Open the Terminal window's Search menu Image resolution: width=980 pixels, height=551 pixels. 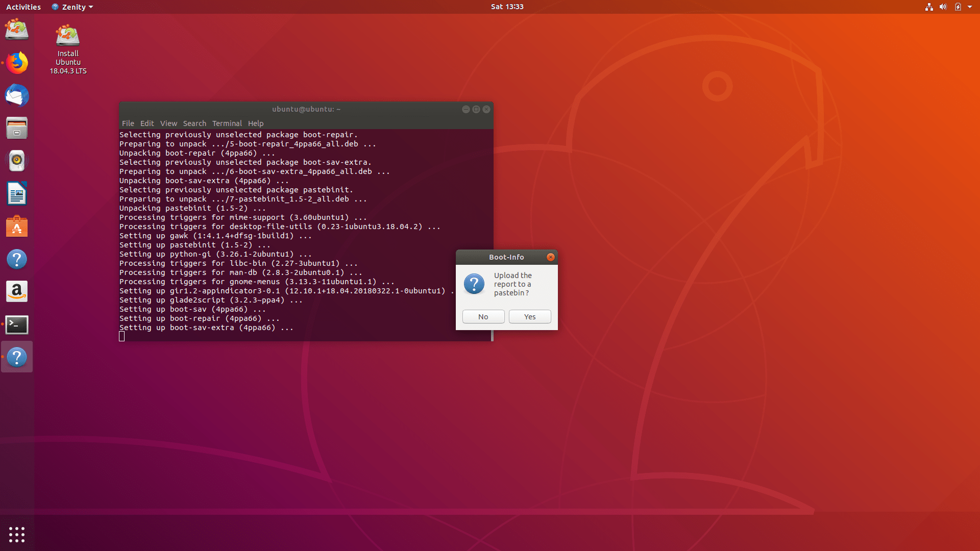194,123
